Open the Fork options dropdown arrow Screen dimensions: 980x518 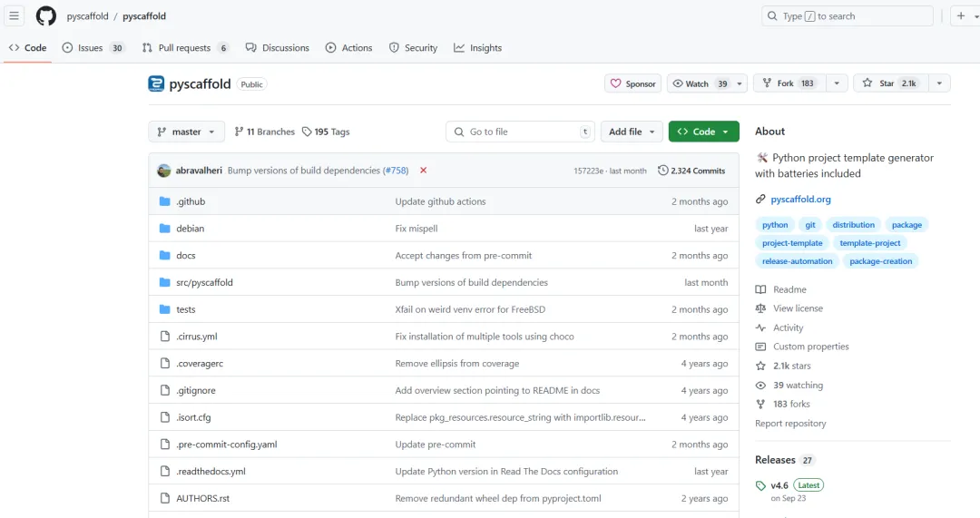(836, 83)
